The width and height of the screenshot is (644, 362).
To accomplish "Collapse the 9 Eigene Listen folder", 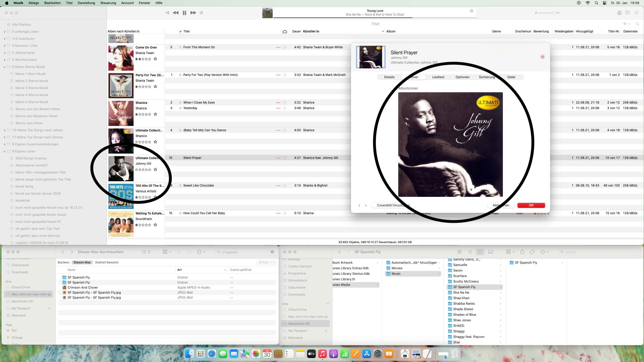I will click(5, 151).
